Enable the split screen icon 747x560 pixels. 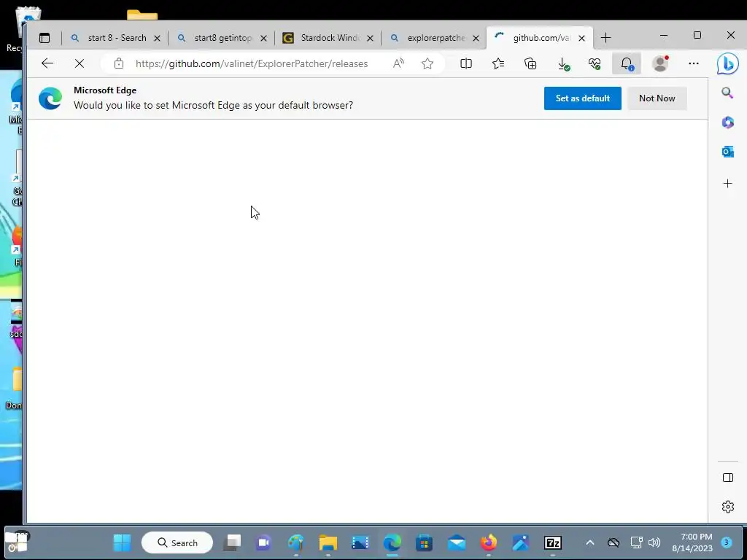pos(466,63)
